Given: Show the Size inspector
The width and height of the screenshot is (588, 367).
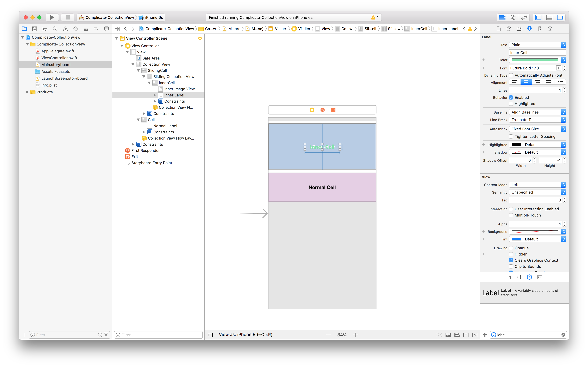Looking at the screenshot, I should click(540, 29).
